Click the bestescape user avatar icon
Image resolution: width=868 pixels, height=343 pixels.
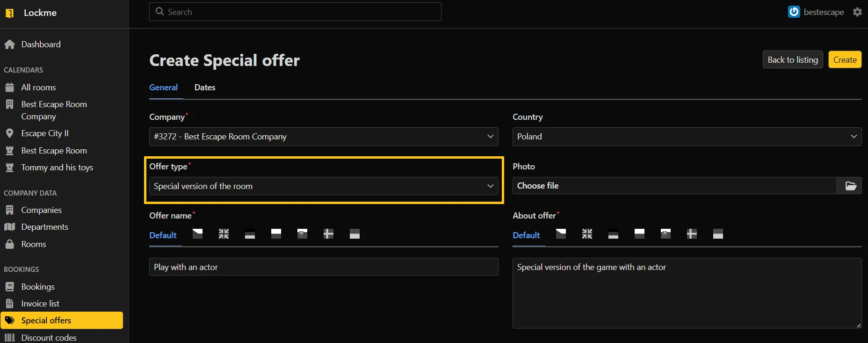click(794, 12)
